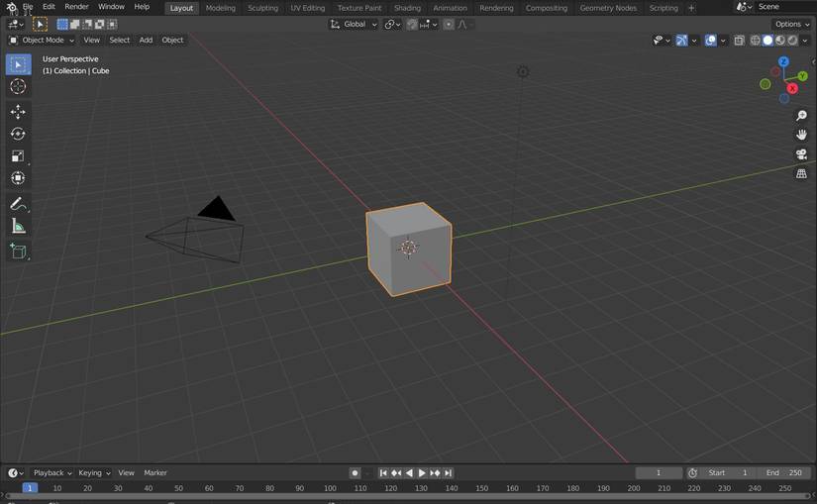Switch to material preview shading

pyautogui.click(x=780, y=41)
